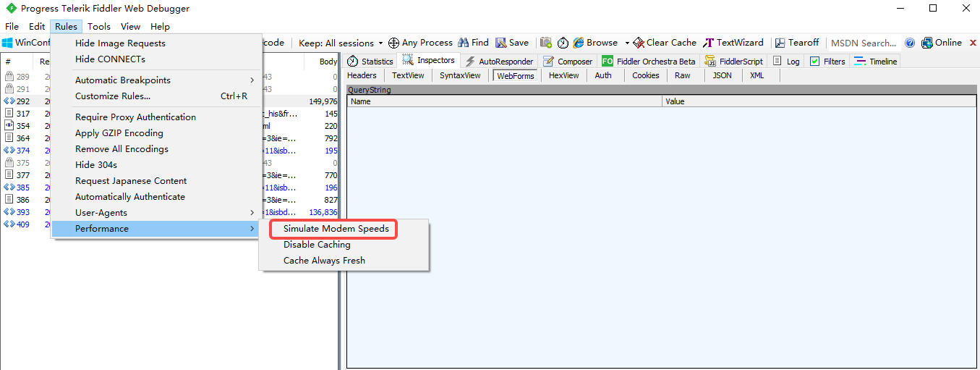Viewport: 980px width, 370px height.
Task: Open the Filters tab
Action: [x=827, y=62]
